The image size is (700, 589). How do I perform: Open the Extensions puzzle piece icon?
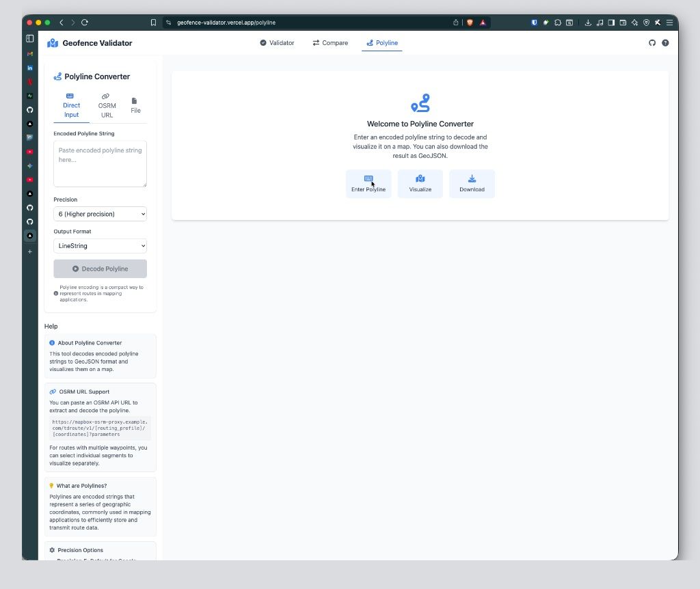[558, 23]
